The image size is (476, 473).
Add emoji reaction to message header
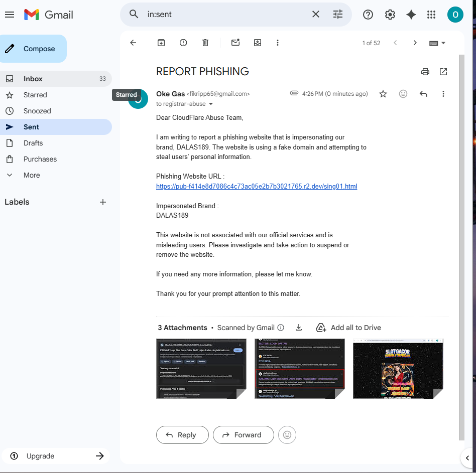point(403,94)
